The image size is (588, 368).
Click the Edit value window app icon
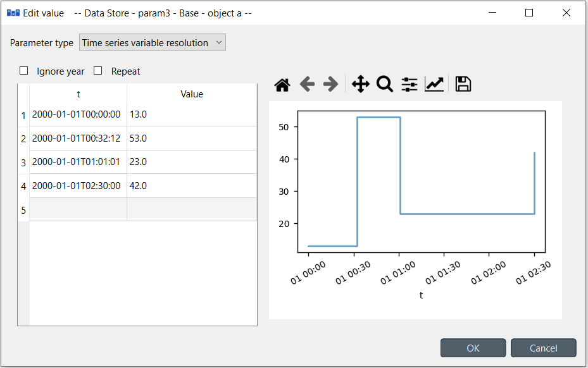(x=13, y=13)
